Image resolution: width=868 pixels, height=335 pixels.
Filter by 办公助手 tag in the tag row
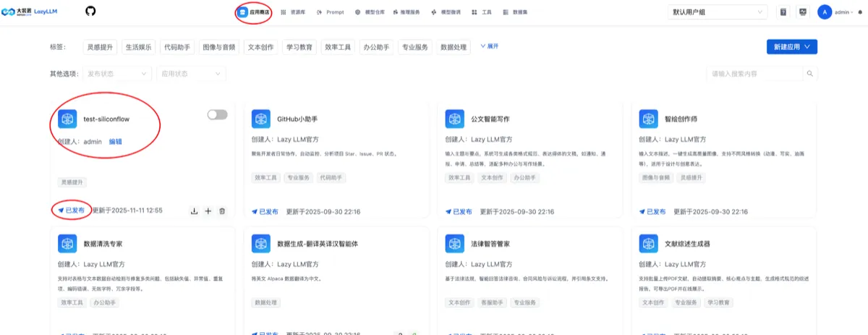(x=377, y=47)
